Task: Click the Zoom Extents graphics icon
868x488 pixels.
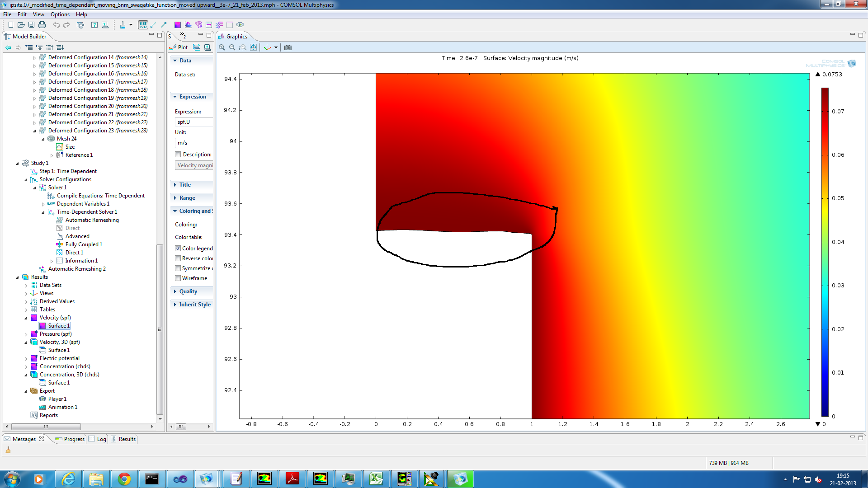Action: click(254, 47)
